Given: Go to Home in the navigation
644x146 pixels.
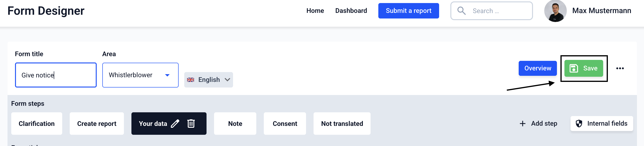Looking at the screenshot, I should tap(315, 11).
